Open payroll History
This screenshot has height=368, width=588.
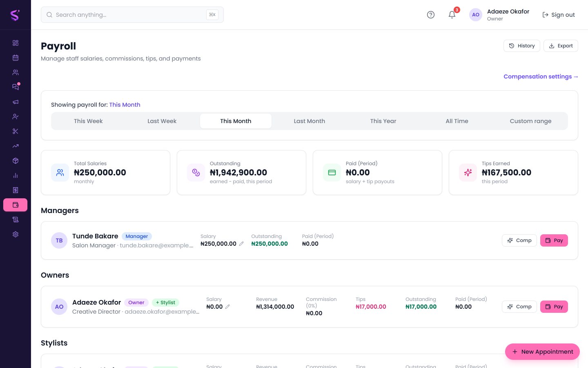pos(522,46)
